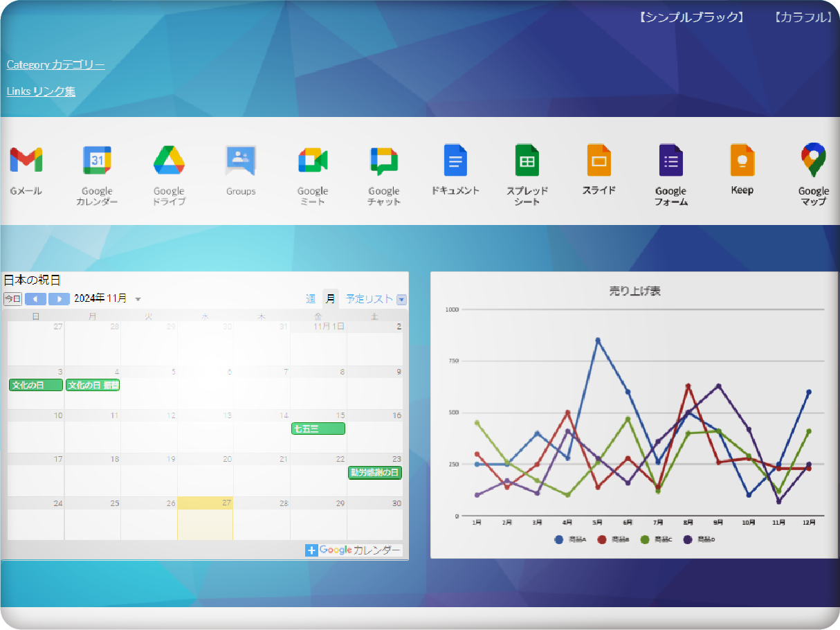Launch the Google Meet icon
The width and height of the screenshot is (840, 630).
point(313,160)
